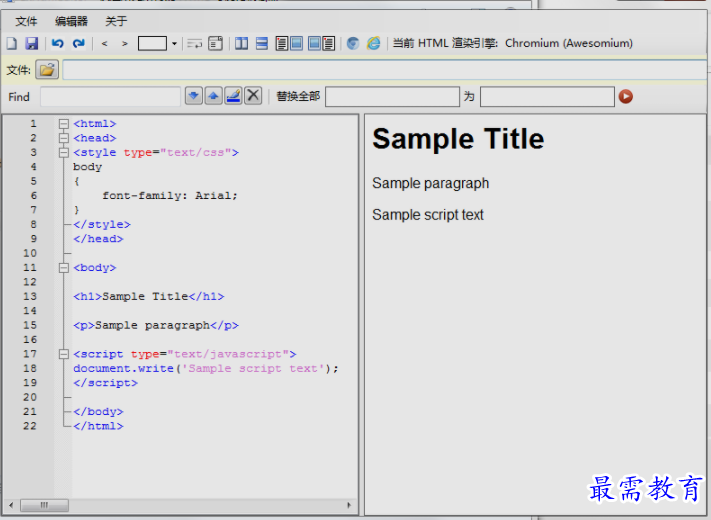The image size is (711, 520).
Task: Select the second blue-pane layout icon
Action: [297, 44]
